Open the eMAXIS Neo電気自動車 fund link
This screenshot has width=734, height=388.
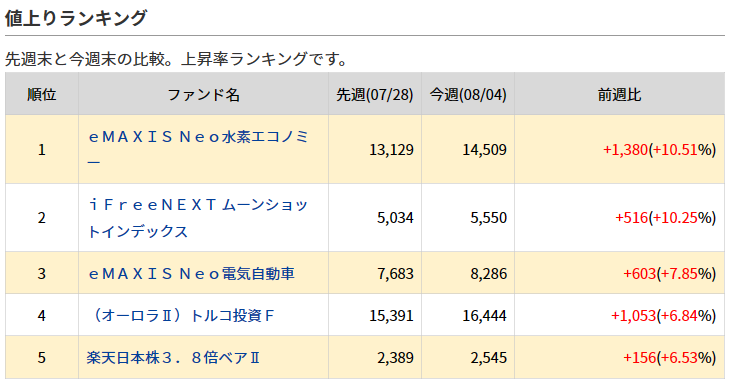click(191, 273)
